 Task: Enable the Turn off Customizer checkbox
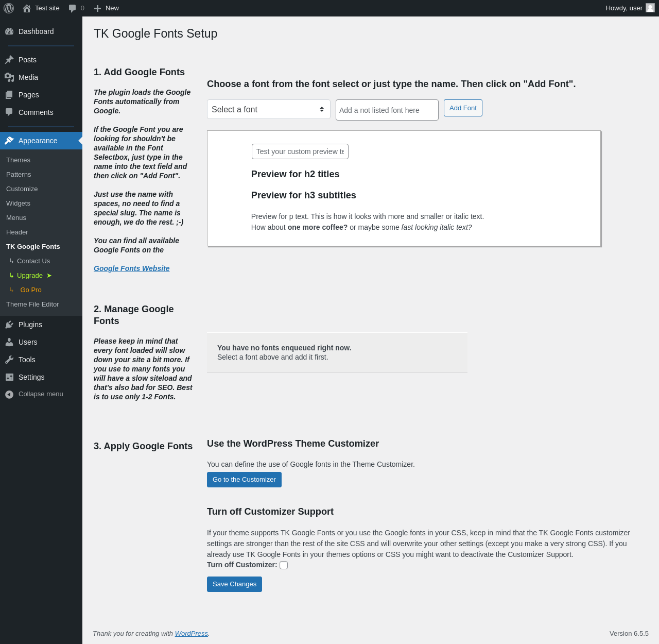284,565
